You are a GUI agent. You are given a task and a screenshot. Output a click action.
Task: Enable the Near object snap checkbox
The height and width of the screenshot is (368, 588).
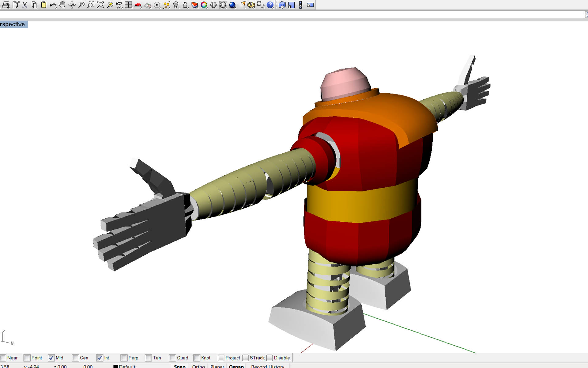coord(3,358)
